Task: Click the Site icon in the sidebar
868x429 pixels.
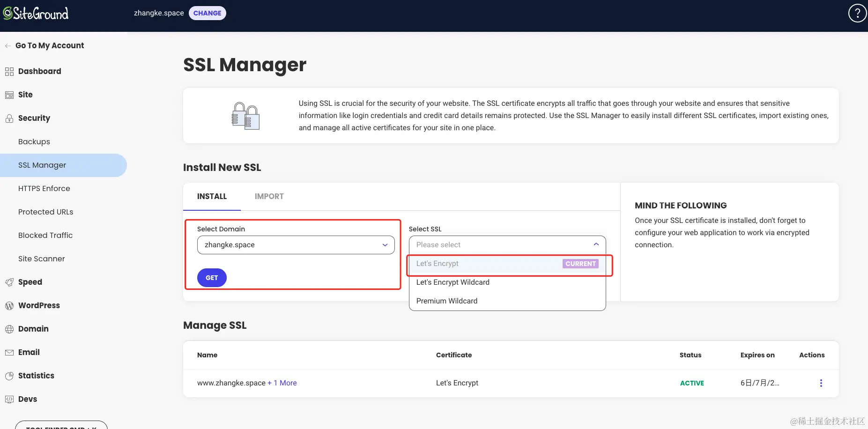Action: (9, 95)
